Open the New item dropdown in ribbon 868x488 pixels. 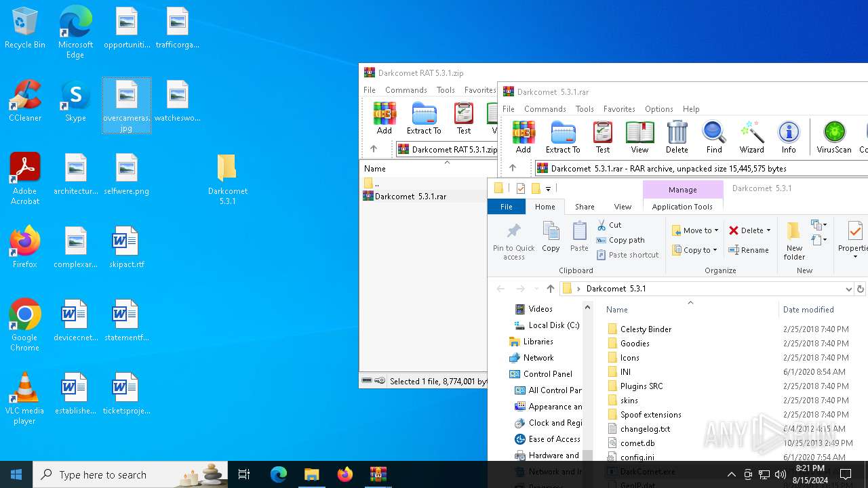coord(819,225)
